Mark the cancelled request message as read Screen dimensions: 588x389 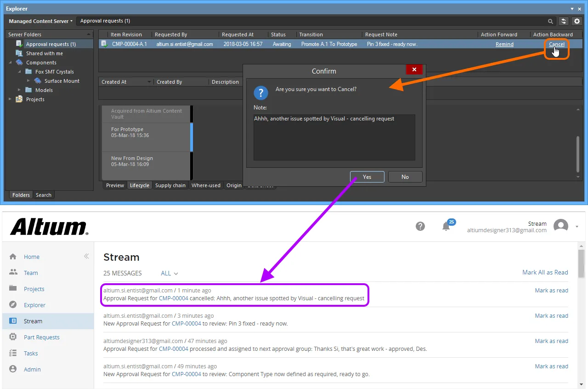pos(551,290)
